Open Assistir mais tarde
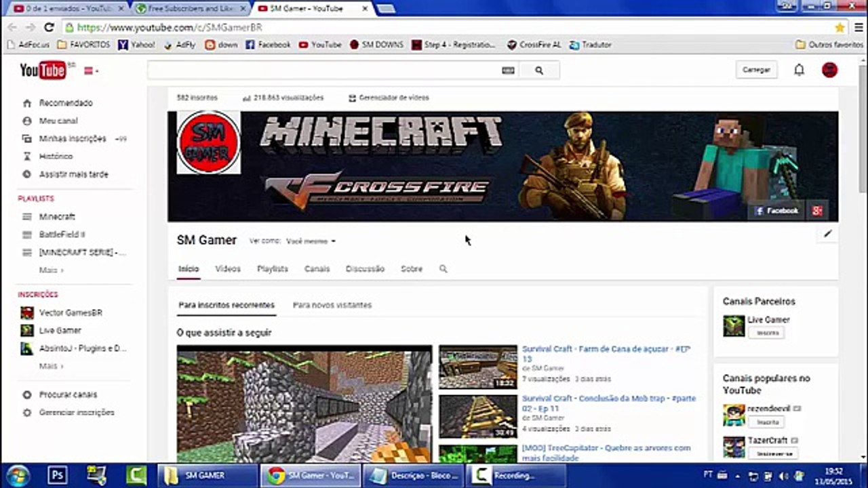 [x=73, y=174]
